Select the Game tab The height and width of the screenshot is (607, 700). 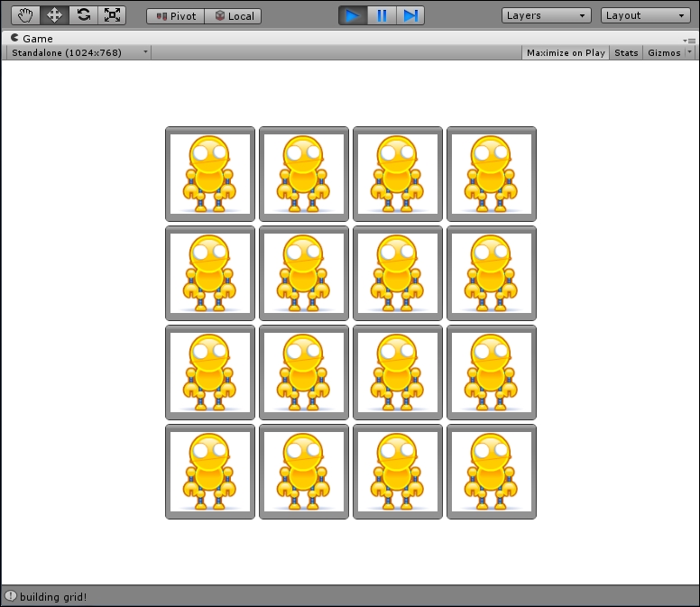32,39
